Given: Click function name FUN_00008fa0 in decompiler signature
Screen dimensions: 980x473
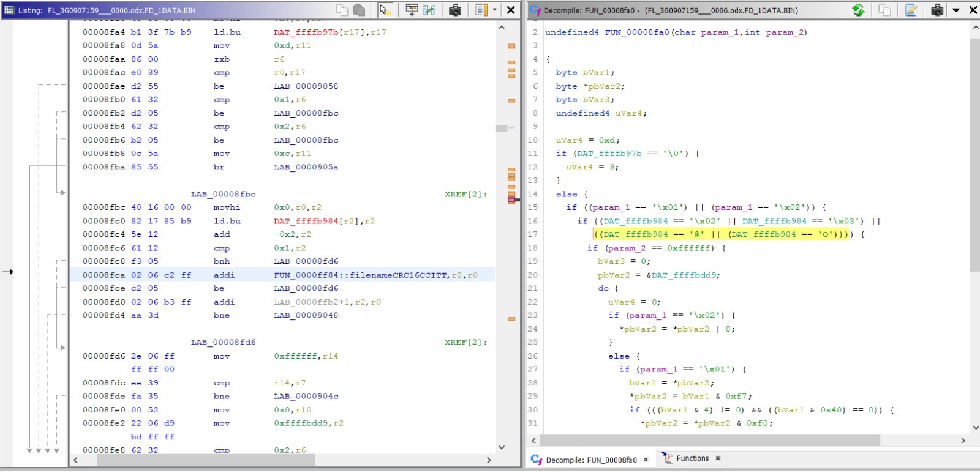Looking at the screenshot, I should point(638,32).
